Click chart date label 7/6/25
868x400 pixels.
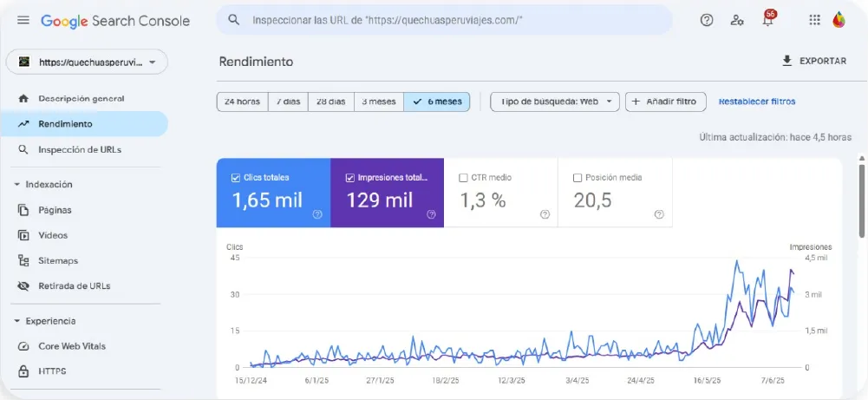pyautogui.click(x=771, y=381)
